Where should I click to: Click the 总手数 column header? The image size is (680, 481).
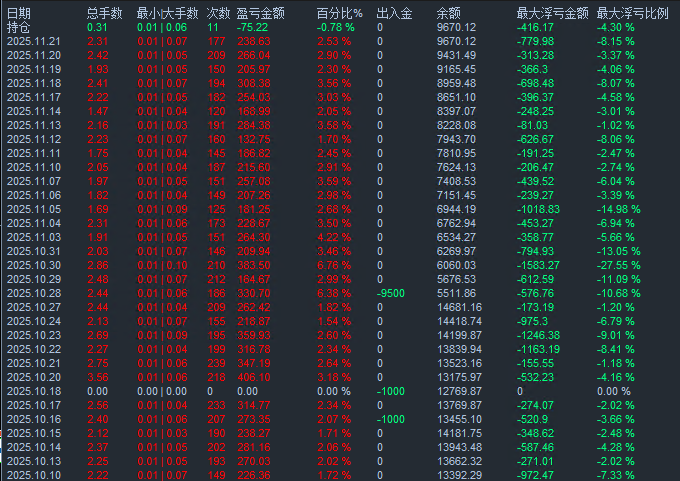pos(105,13)
